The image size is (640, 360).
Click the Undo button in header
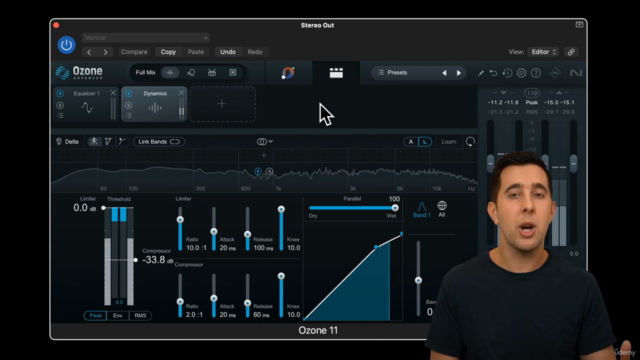tap(228, 52)
